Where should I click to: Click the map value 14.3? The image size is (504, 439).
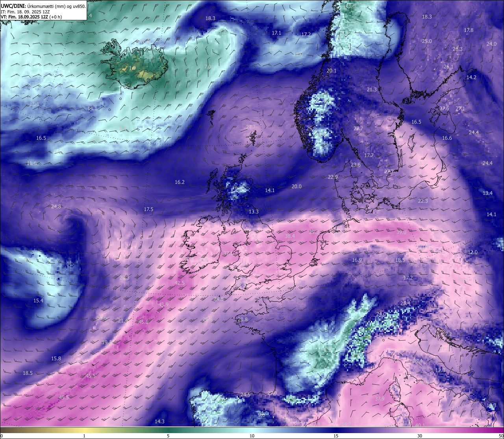point(159,422)
